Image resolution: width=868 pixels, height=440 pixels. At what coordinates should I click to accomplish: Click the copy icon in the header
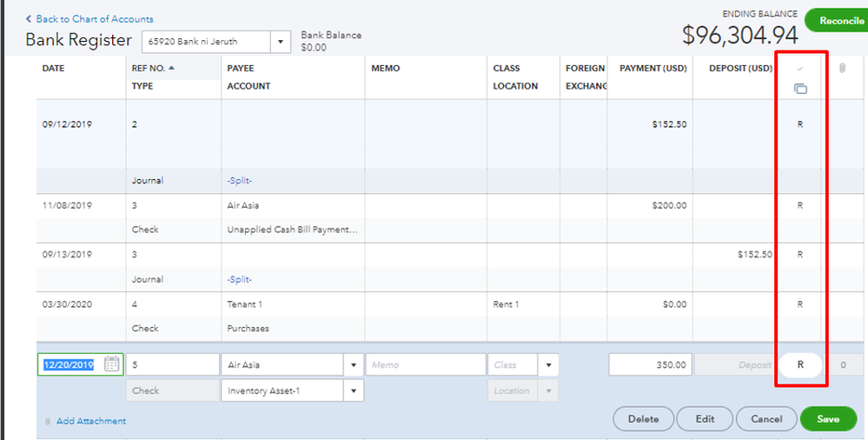point(800,89)
